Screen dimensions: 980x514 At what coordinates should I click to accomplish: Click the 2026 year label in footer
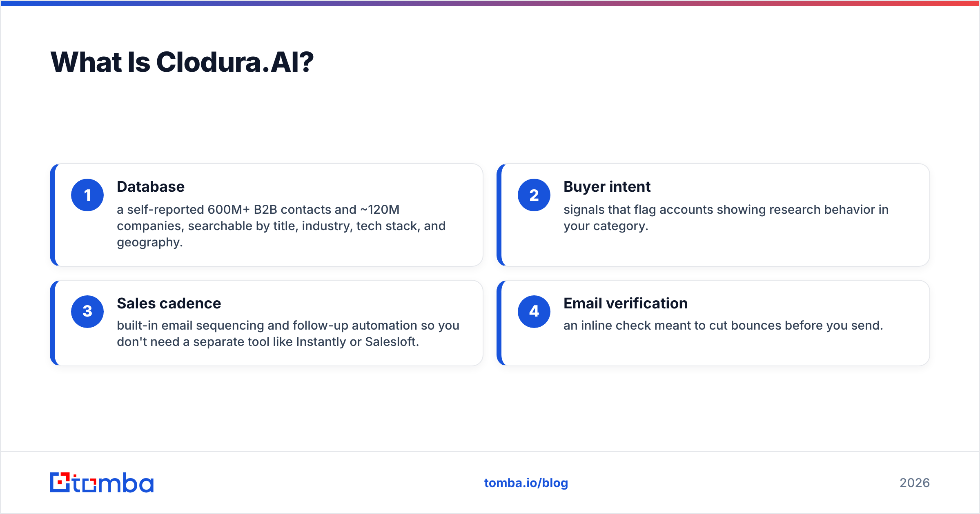[x=915, y=483]
